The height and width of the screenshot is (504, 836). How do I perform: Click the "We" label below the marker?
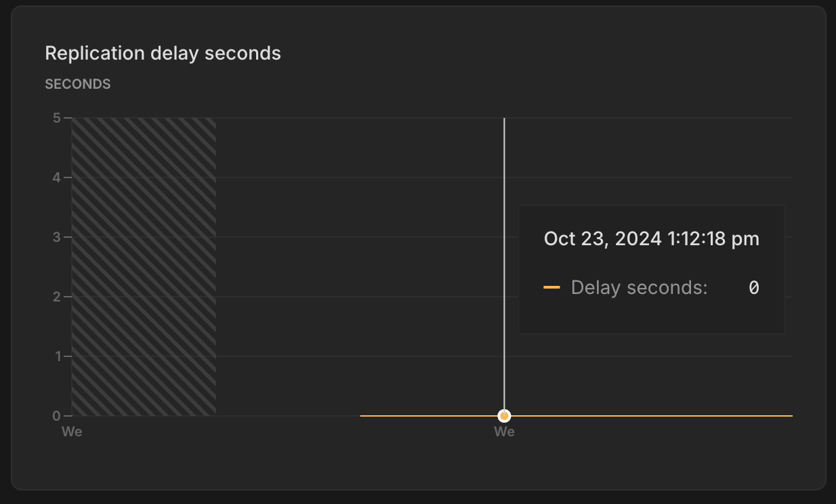[504, 432]
